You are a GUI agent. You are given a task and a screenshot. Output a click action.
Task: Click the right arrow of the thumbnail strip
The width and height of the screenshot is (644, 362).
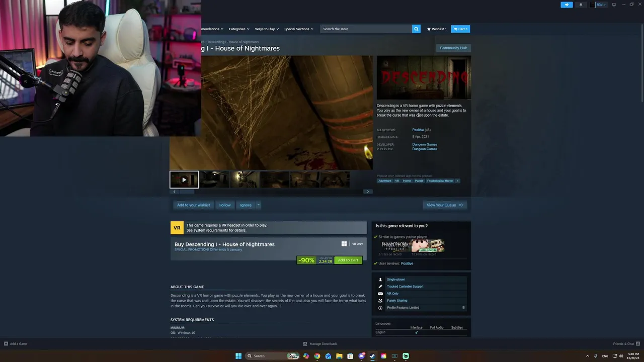(x=368, y=192)
